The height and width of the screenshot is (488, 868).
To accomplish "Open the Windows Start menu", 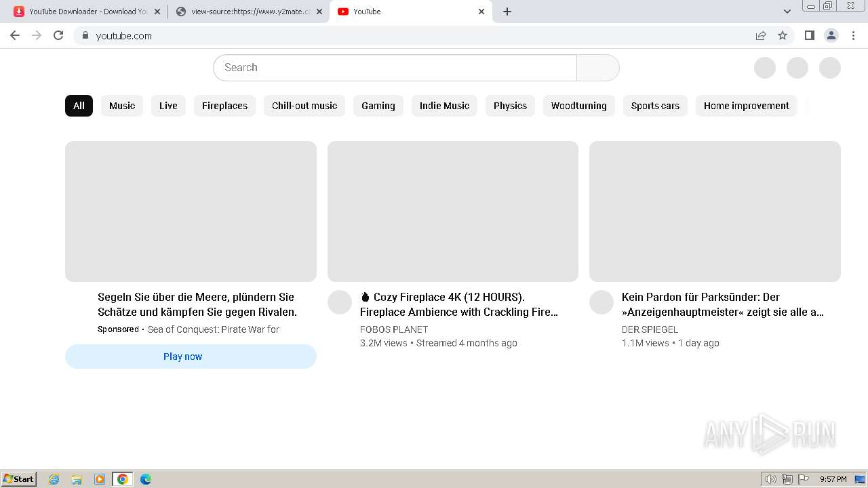I will (x=19, y=479).
